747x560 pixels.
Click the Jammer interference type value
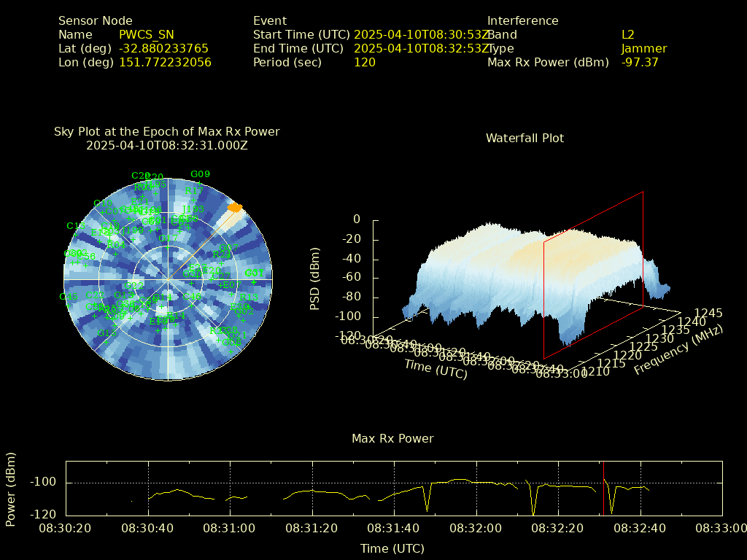point(643,49)
